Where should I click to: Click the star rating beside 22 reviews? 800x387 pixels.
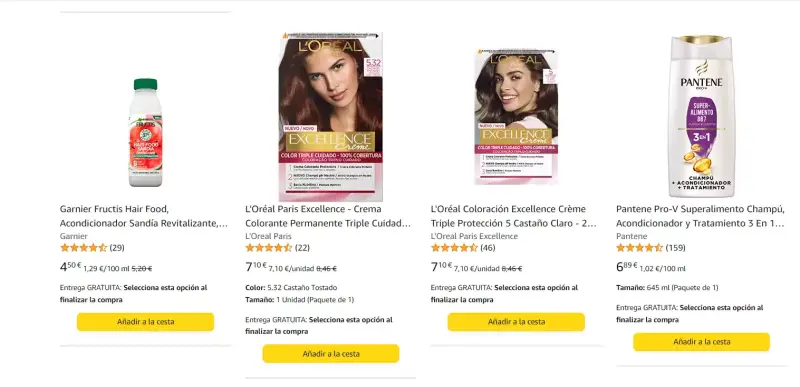[269, 248]
